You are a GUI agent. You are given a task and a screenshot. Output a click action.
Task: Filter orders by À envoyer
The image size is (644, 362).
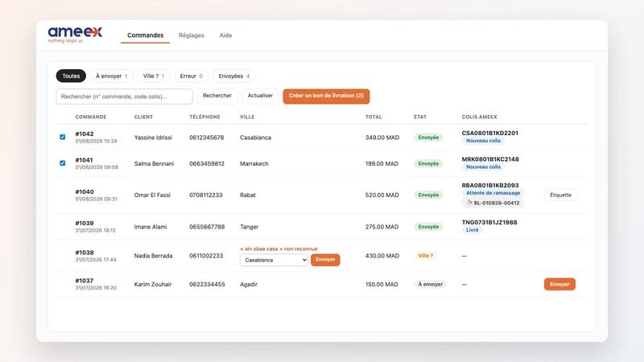[x=111, y=76]
